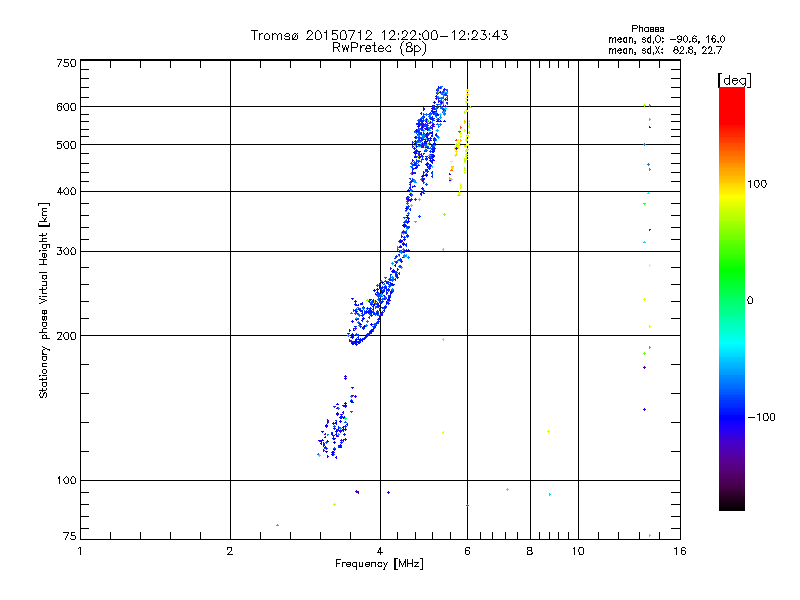Click the x-axis tick label '1'

tap(80, 551)
